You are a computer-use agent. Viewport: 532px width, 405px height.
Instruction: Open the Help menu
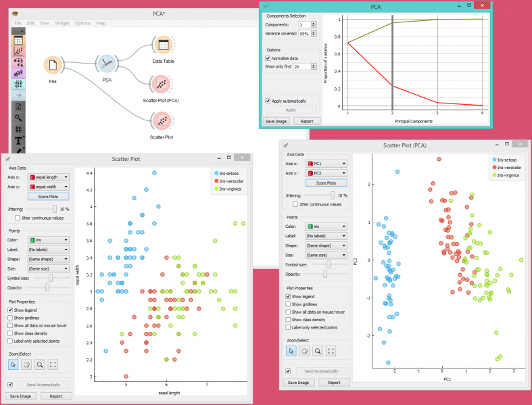pyautogui.click(x=101, y=23)
